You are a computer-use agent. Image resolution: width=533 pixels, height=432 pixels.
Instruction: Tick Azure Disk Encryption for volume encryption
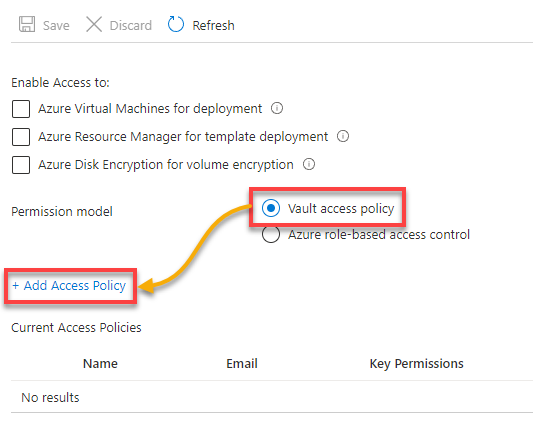pyautogui.click(x=21, y=165)
